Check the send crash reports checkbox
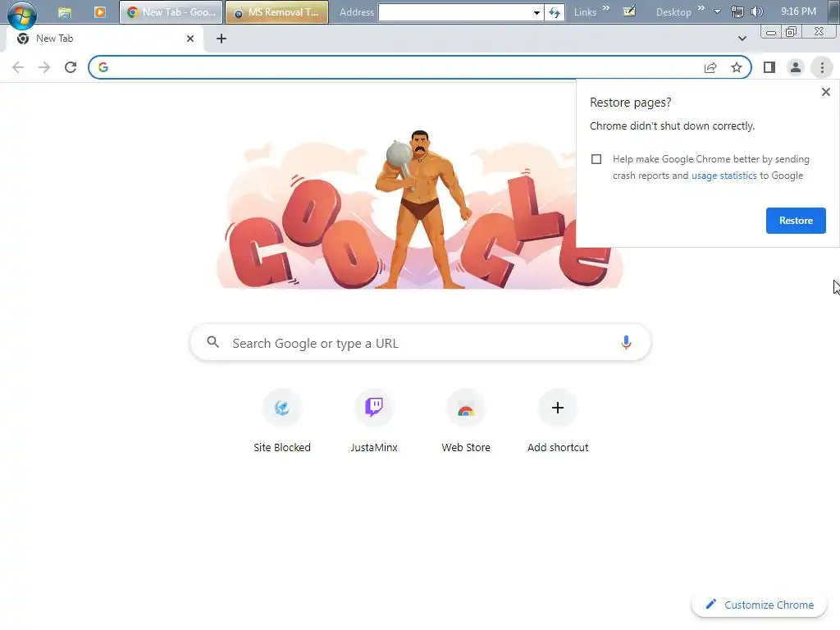840x630 pixels. (596, 159)
